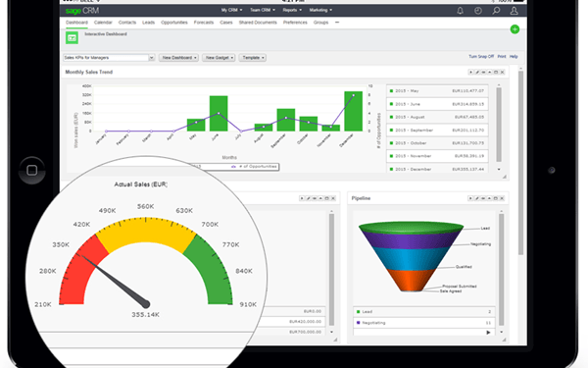Click the June bar in sales chart
588x368 pixels.
[x=219, y=114]
